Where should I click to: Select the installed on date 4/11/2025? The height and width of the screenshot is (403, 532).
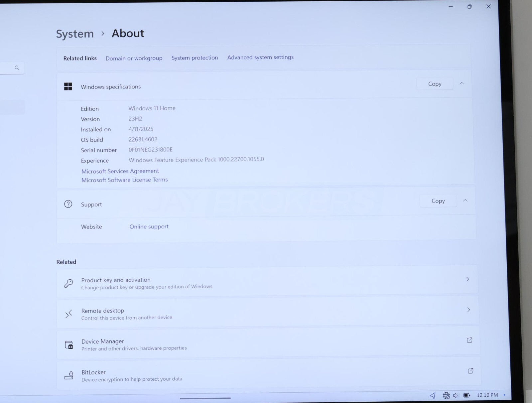(x=141, y=129)
